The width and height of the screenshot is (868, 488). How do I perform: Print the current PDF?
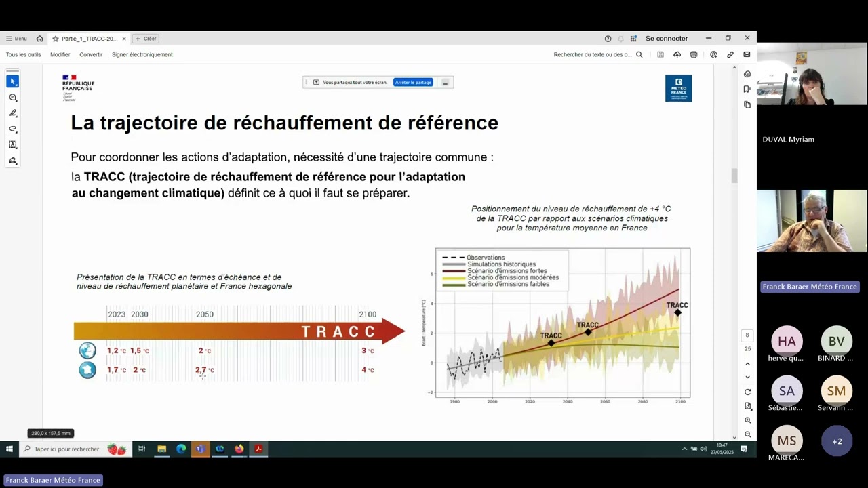click(x=694, y=54)
